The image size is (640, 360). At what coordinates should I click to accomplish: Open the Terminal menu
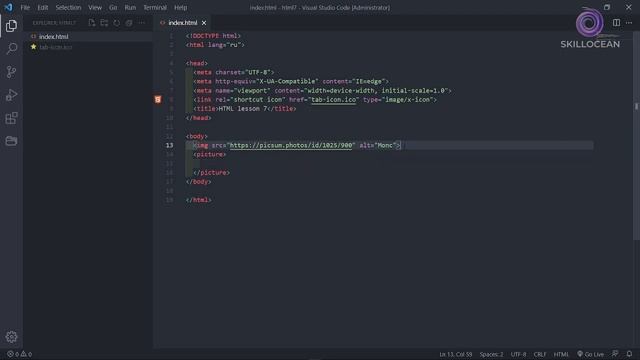pyautogui.click(x=155, y=7)
